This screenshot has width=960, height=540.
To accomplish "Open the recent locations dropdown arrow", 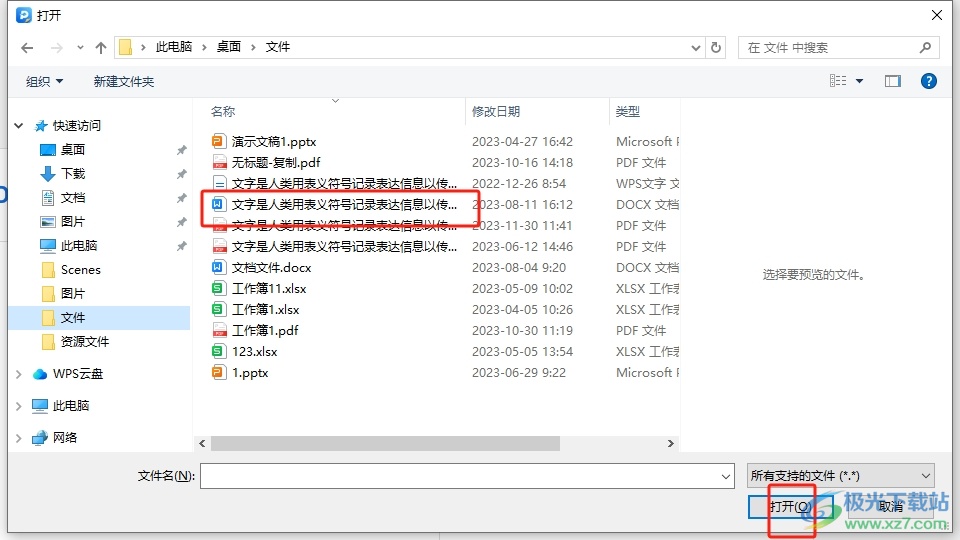I will coord(80,48).
